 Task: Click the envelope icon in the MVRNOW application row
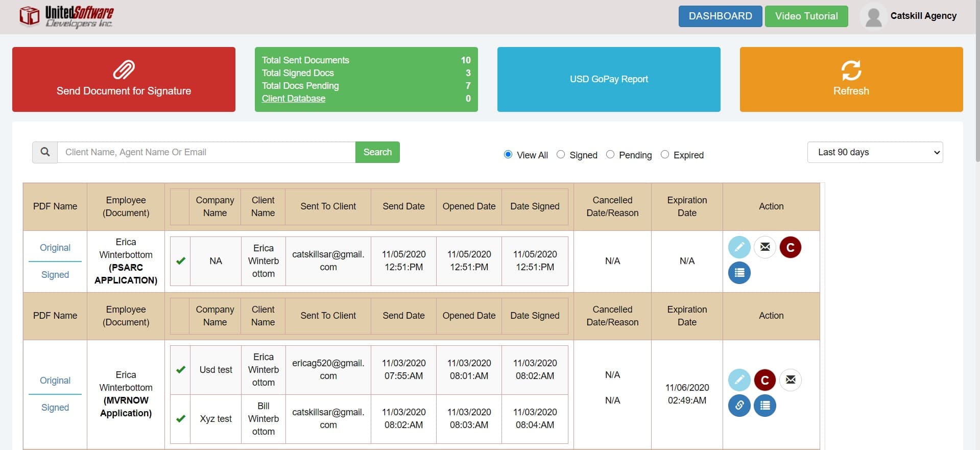click(790, 380)
